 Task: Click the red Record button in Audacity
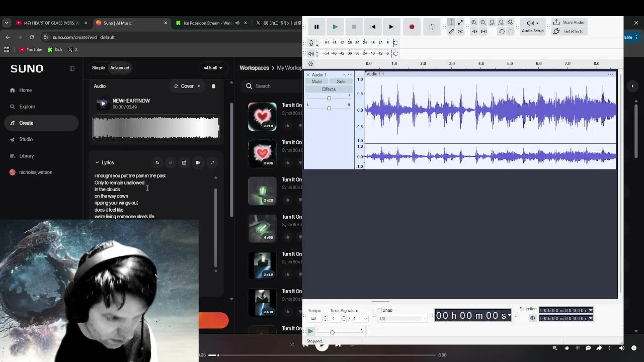pos(412,27)
